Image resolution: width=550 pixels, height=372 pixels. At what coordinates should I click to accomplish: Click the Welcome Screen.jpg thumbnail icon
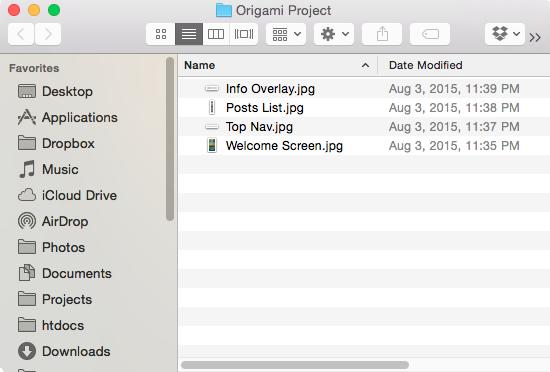[212, 146]
